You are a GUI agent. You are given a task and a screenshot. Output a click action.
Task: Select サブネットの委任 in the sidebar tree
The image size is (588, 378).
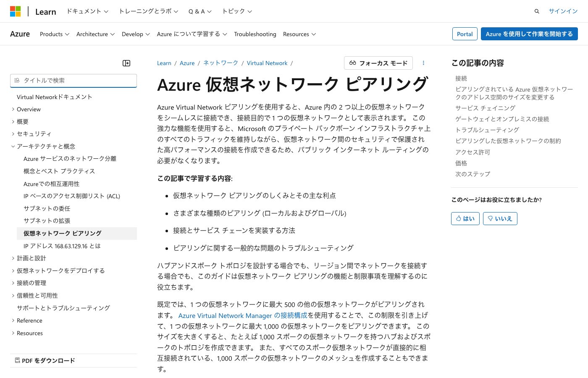[x=47, y=208]
